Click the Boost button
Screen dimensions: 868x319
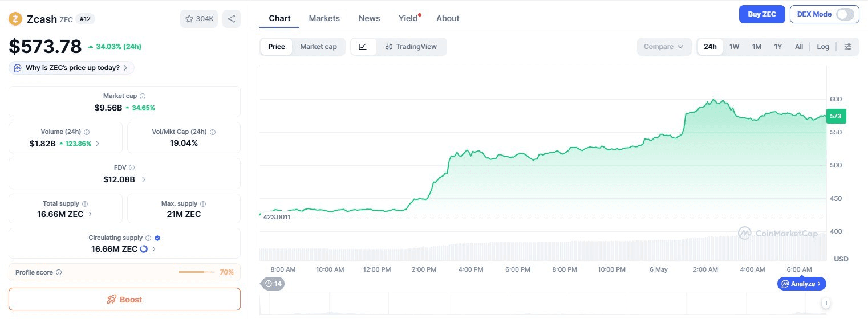click(124, 300)
